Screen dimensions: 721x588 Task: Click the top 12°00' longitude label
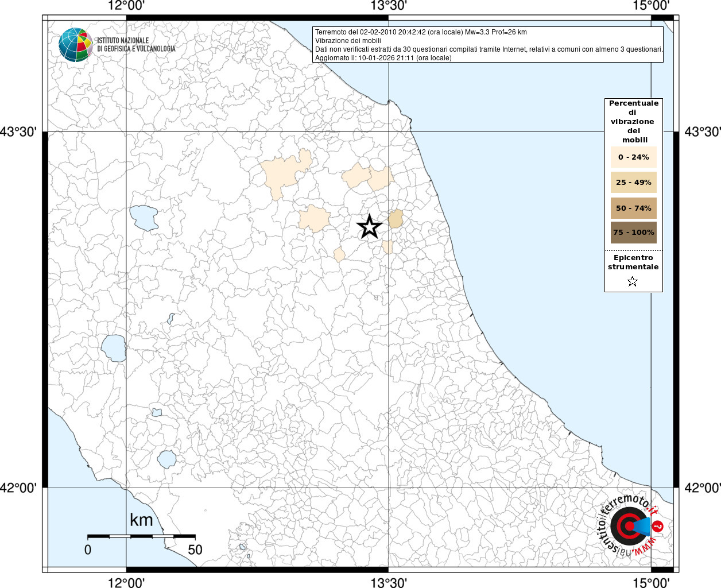point(126,6)
